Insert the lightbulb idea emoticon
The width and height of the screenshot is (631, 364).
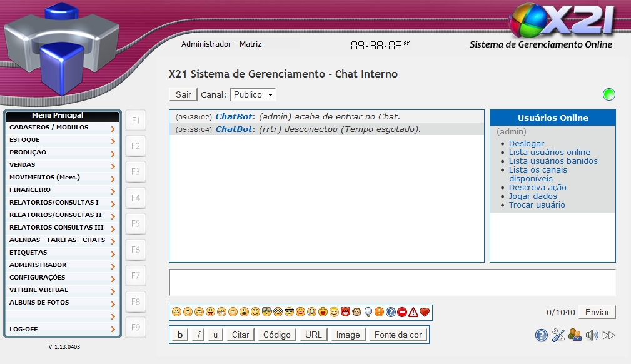[x=368, y=312]
